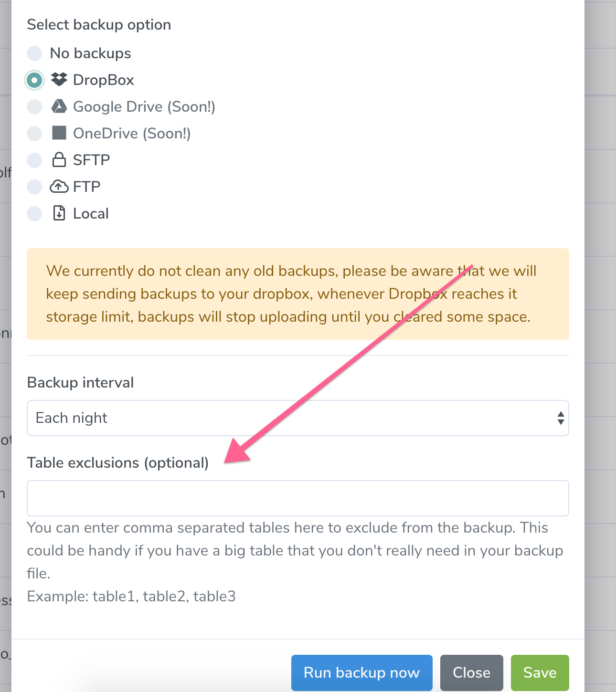
Task: Click the SFTP padlock icon
Action: coord(59,159)
